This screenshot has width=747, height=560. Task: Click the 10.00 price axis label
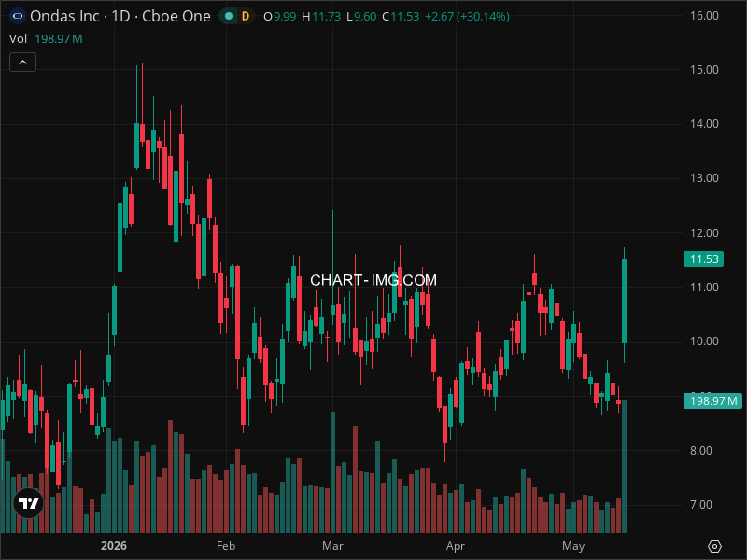[x=704, y=342]
